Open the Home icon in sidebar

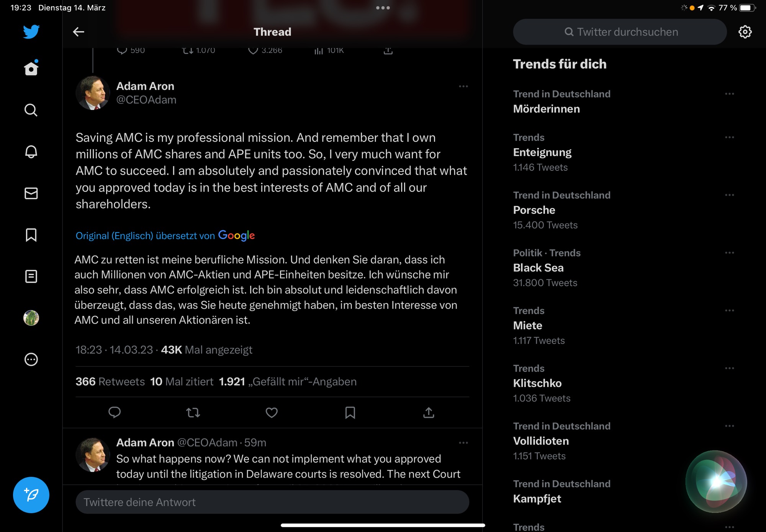pos(31,69)
